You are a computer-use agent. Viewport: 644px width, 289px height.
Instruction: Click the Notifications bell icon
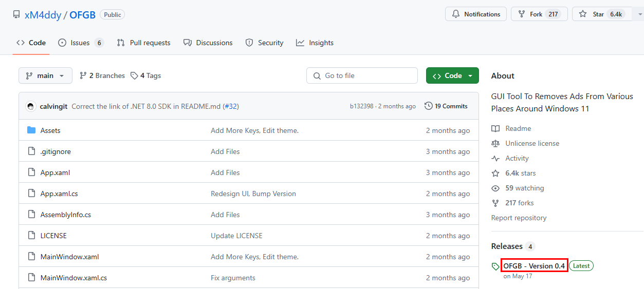456,14
